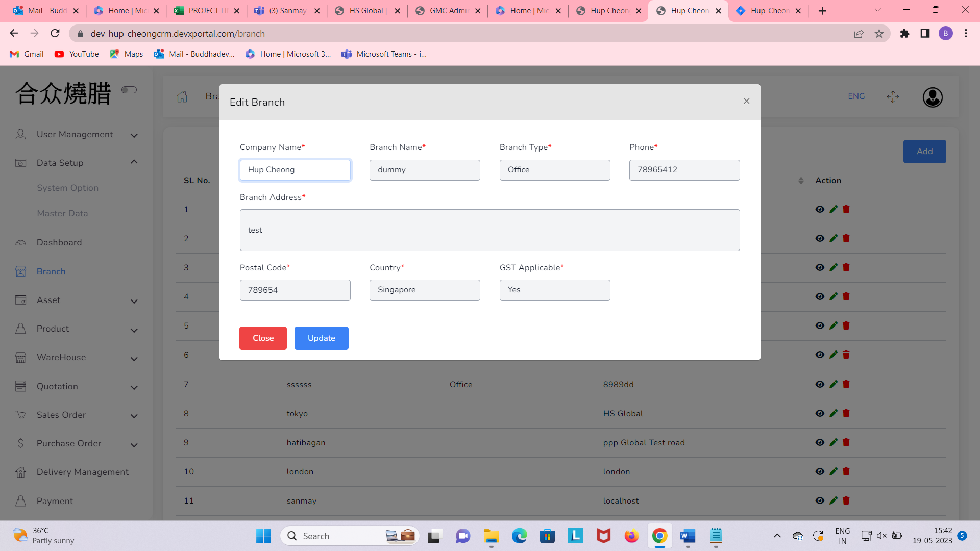This screenshot has width=980, height=551.
Task: Click the green edit pencil for row 10
Action: (x=834, y=471)
